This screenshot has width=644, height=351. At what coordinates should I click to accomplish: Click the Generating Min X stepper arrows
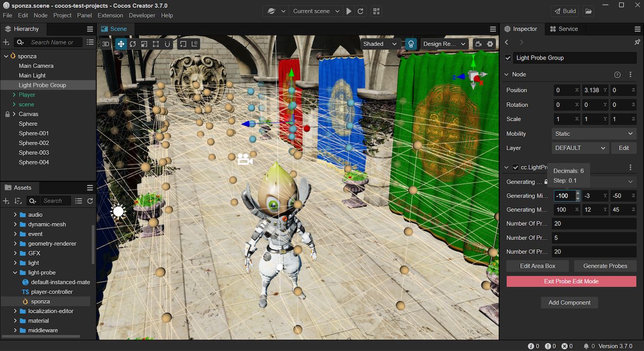[577, 196]
